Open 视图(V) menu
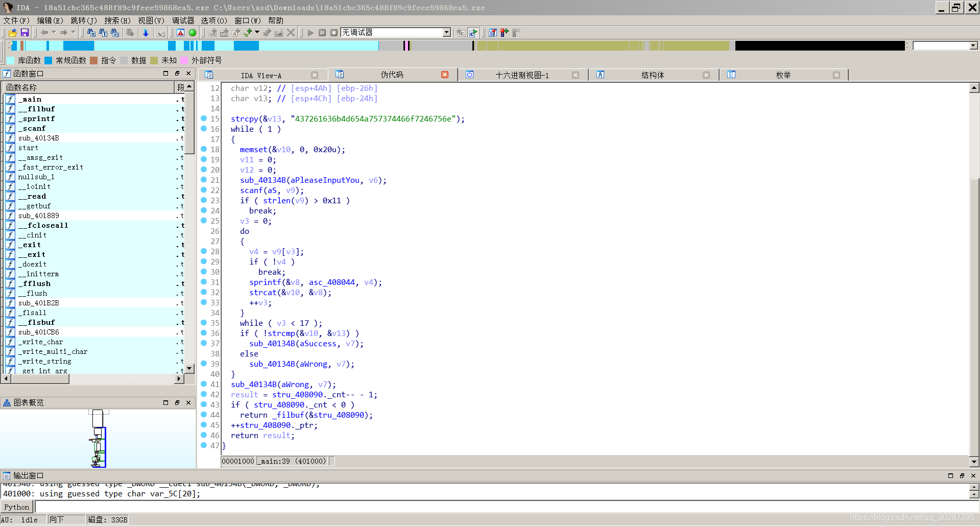The image size is (980, 527). 151,20
